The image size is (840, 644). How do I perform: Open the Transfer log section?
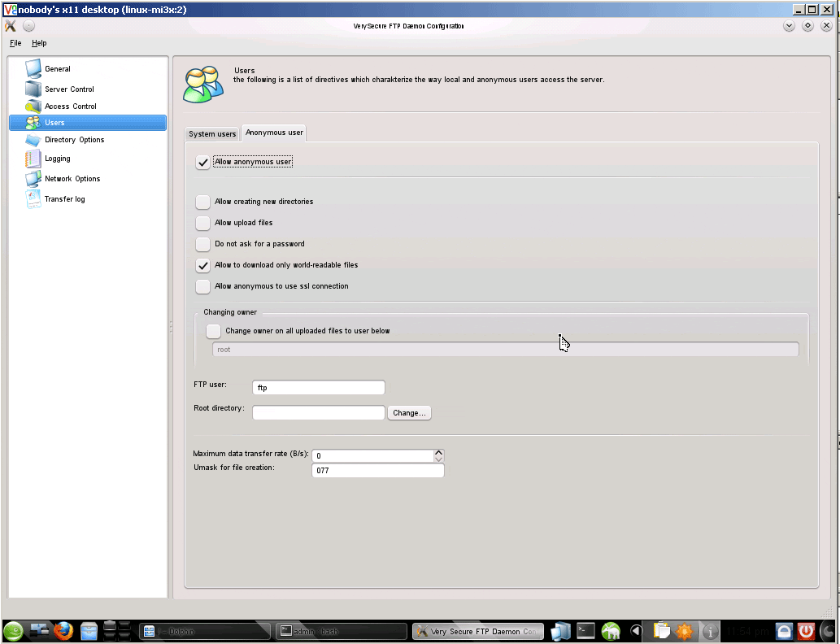pos(64,199)
